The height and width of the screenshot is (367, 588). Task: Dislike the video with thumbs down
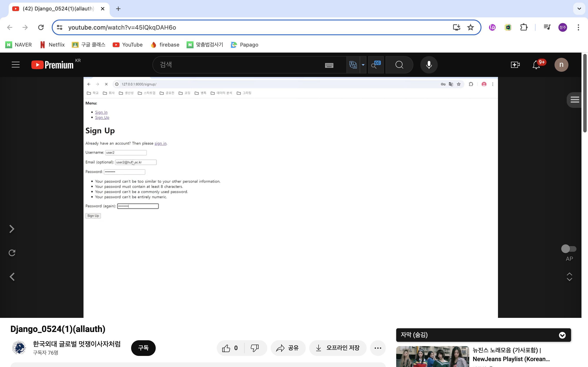pos(255,348)
